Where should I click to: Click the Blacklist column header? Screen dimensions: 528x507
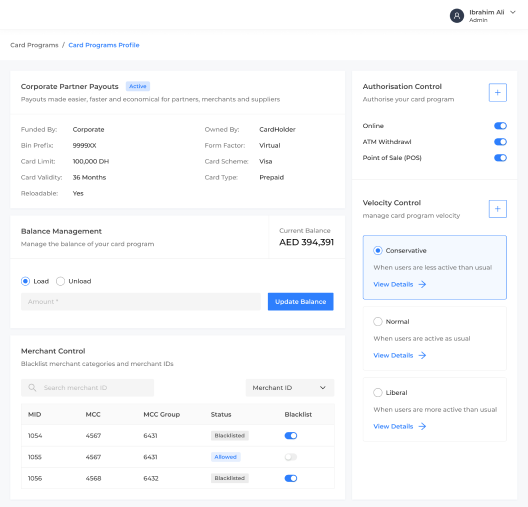(298, 414)
